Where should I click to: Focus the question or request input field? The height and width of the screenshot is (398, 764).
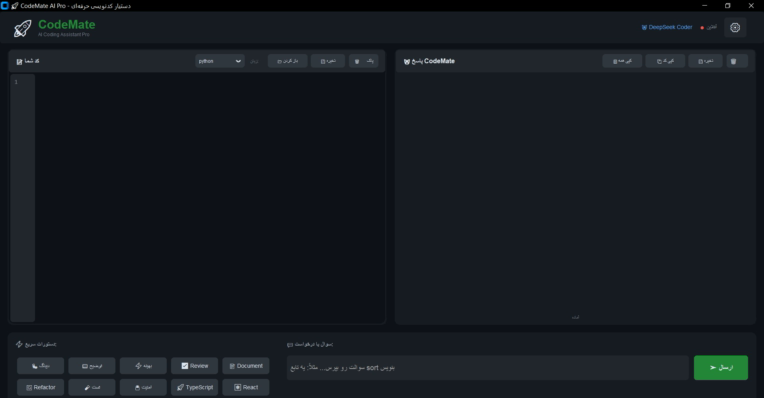(x=487, y=368)
